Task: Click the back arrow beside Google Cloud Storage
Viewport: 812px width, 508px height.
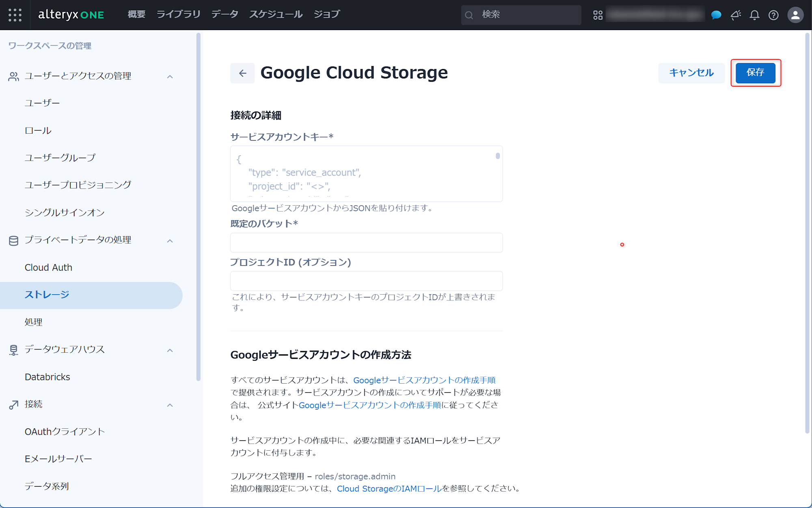Action: point(242,73)
